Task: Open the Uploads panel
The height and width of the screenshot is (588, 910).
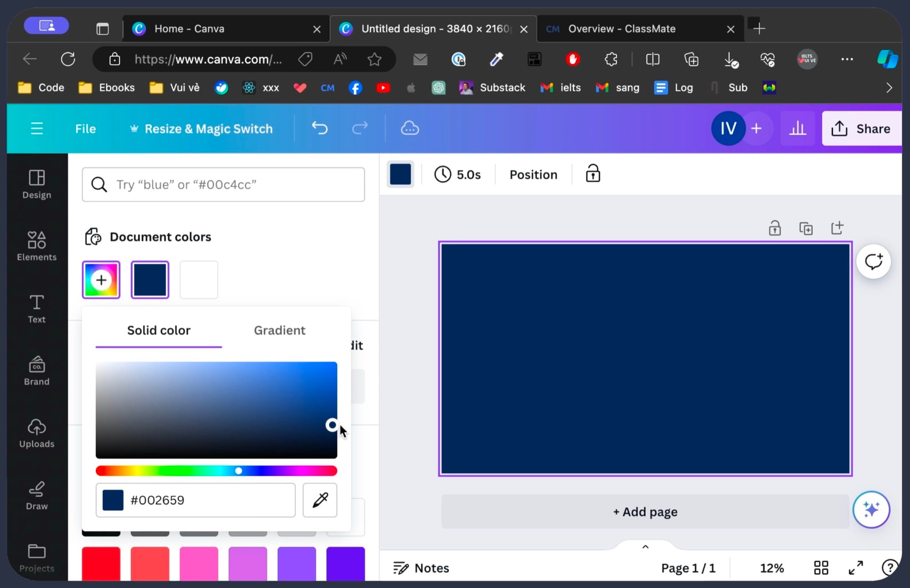Action: 37,433
